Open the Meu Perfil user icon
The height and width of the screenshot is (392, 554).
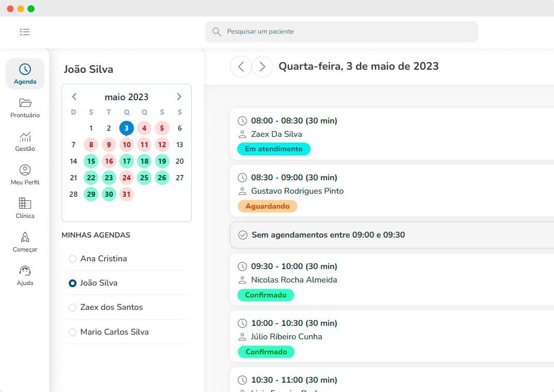pyautogui.click(x=25, y=170)
